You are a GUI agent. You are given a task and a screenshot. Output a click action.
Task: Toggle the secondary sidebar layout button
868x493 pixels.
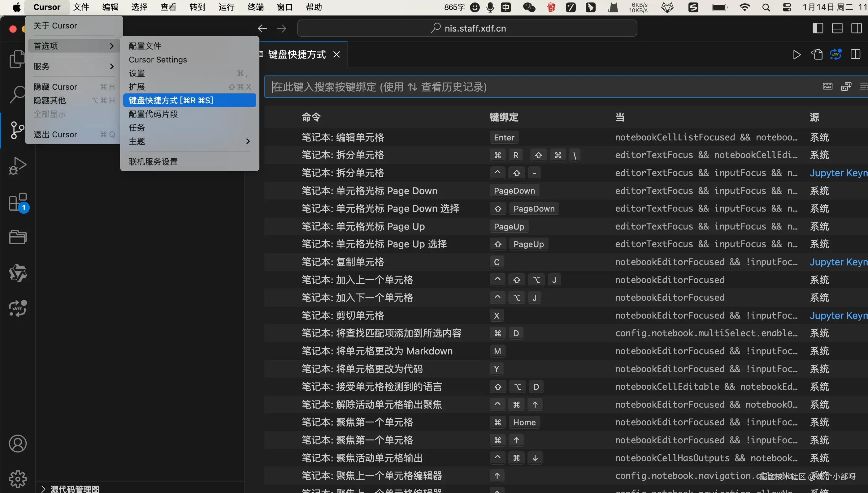click(857, 28)
